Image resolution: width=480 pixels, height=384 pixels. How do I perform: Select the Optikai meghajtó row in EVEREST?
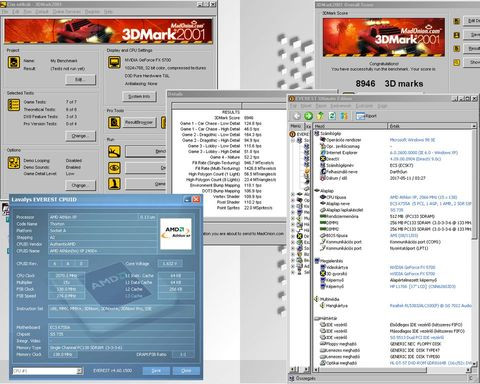(x=395, y=363)
